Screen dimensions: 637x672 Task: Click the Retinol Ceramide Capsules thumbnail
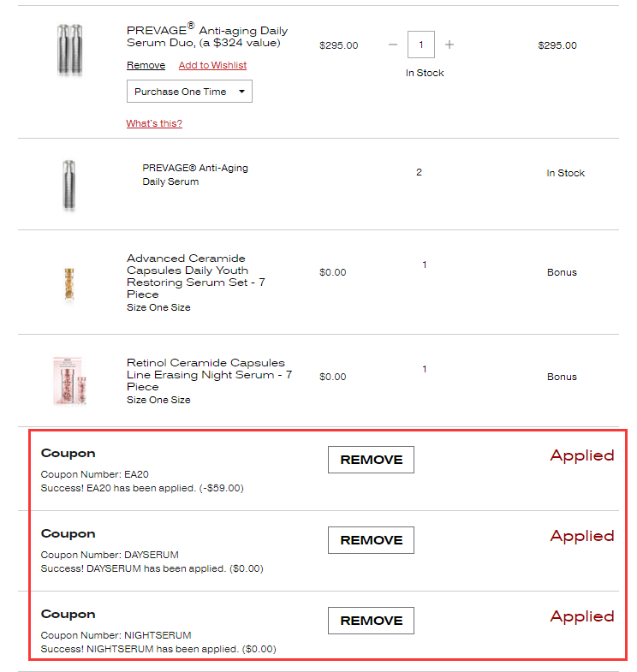(69, 380)
